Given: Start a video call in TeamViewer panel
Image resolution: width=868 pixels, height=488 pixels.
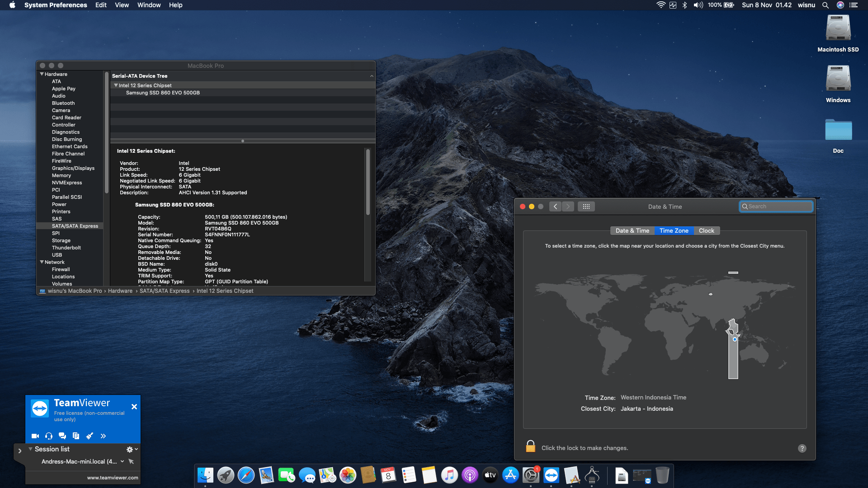Looking at the screenshot, I should [35, 436].
